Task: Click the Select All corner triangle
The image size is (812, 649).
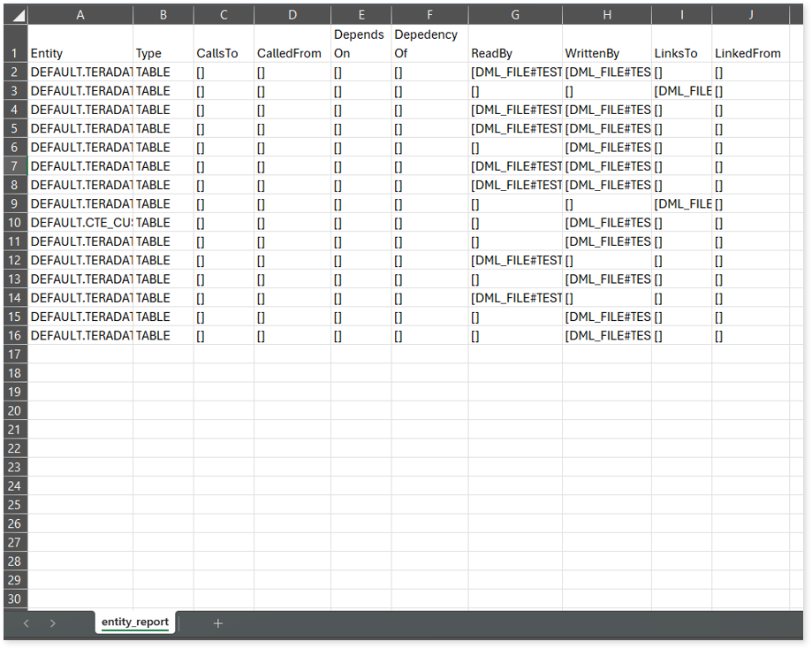Action: [x=18, y=16]
